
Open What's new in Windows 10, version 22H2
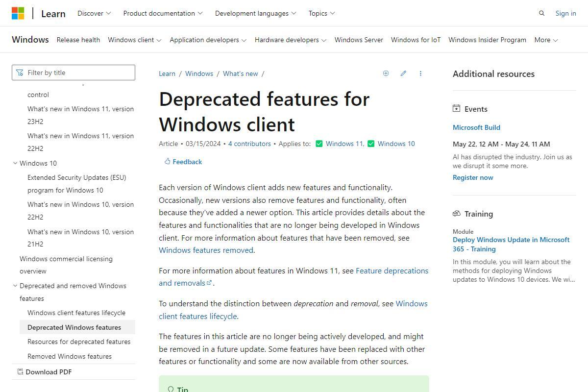[x=80, y=211]
